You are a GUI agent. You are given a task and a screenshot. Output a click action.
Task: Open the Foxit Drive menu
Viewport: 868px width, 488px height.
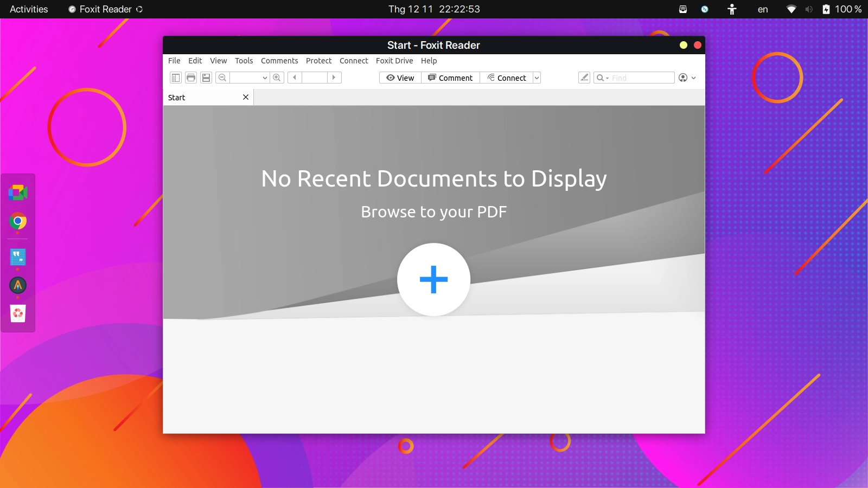(x=394, y=61)
